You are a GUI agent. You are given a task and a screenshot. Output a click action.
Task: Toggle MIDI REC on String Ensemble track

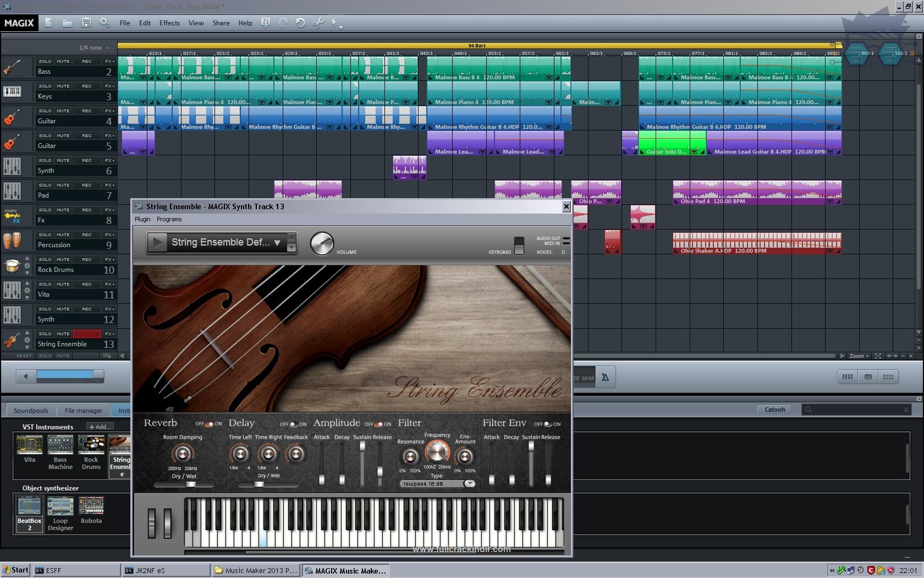pyautogui.click(x=87, y=334)
